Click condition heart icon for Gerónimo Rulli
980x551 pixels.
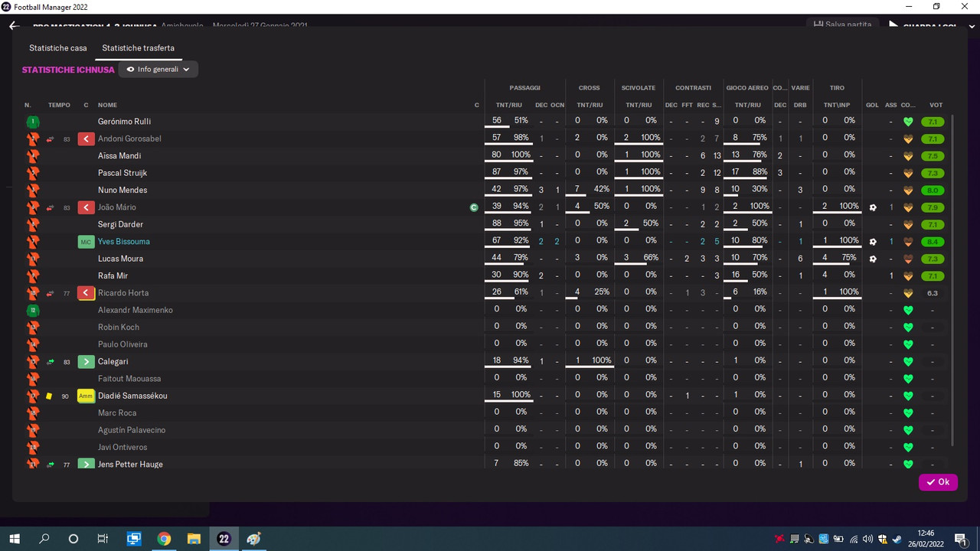click(x=909, y=122)
